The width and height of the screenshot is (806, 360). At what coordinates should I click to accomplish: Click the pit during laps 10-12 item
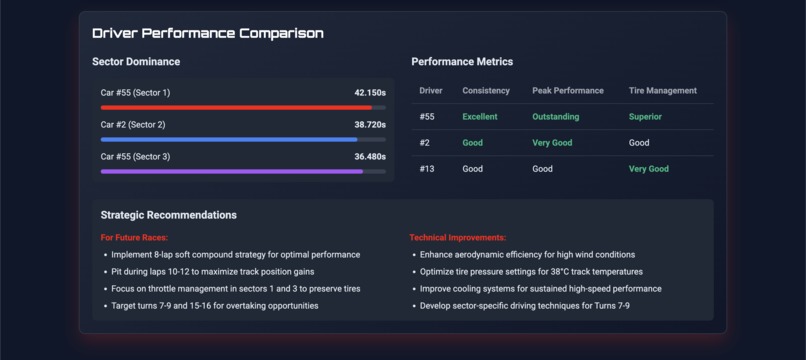pyautogui.click(x=213, y=272)
